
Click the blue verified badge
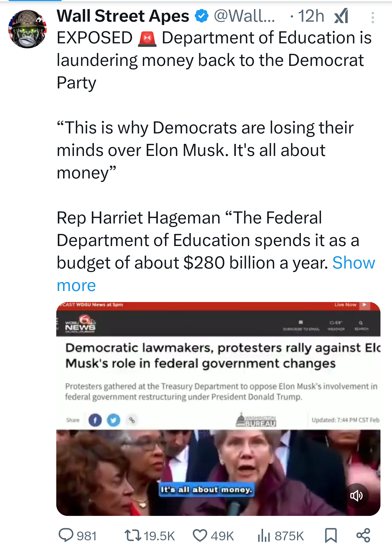[x=202, y=16]
